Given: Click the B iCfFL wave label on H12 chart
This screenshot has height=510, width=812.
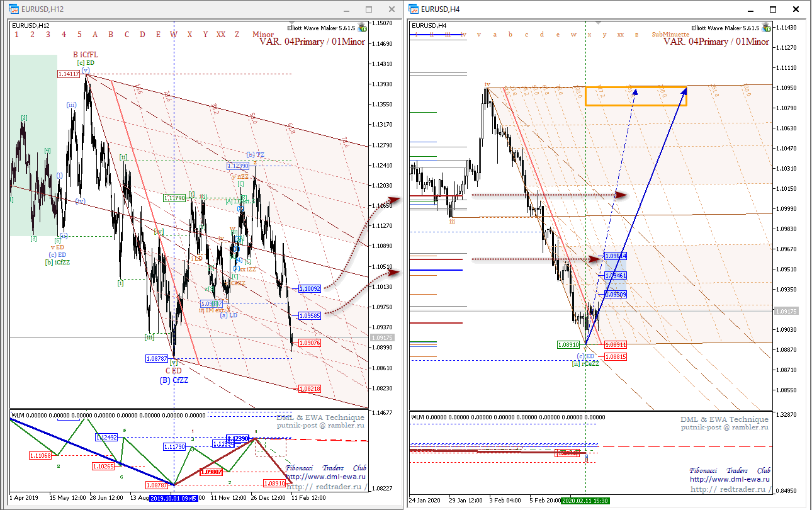Looking at the screenshot, I should click(x=86, y=55).
